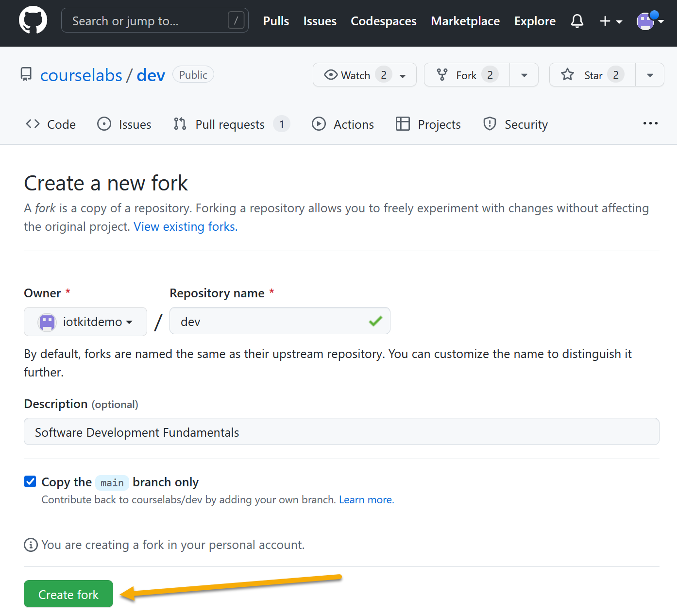677x616 pixels.
Task: Focus the Search or jump to field
Action: pyautogui.click(x=155, y=20)
